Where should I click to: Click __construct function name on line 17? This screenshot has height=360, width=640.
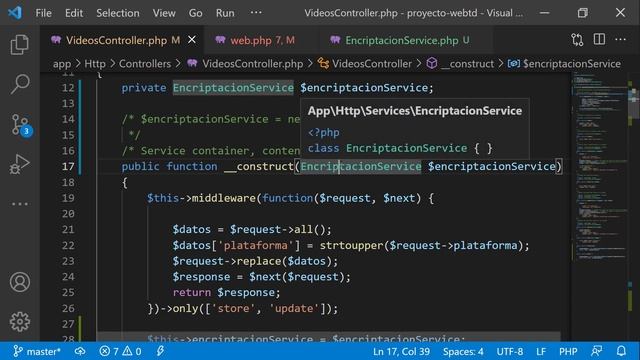coord(259,167)
